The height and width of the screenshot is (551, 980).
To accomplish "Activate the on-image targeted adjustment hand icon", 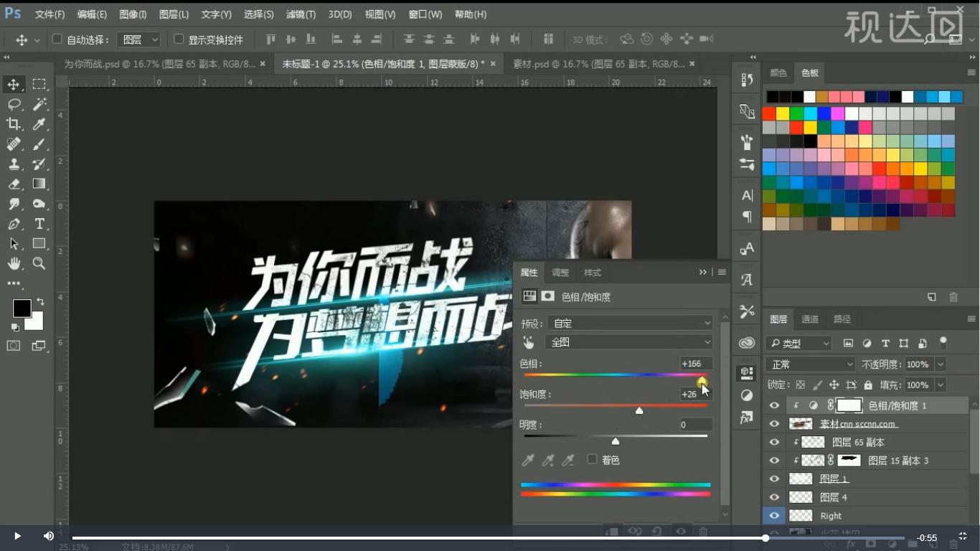I will (x=528, y=342).
